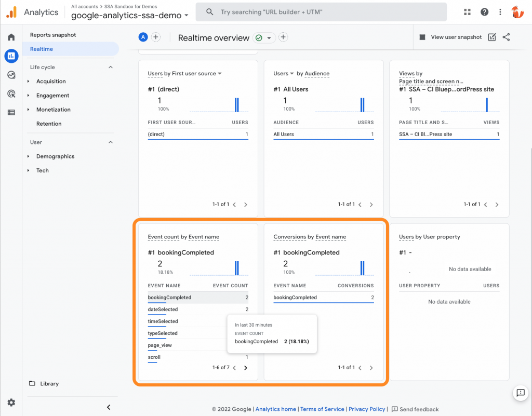
Task: Open report status dropdown with green check
Action: click(x=264, y=37)
